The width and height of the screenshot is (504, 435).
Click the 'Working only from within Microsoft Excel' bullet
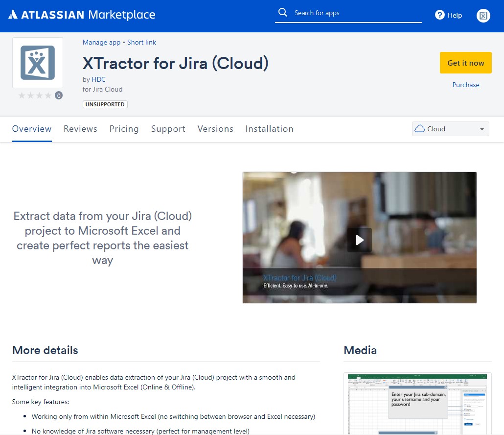pyautogui.click(x=173, y=417)
